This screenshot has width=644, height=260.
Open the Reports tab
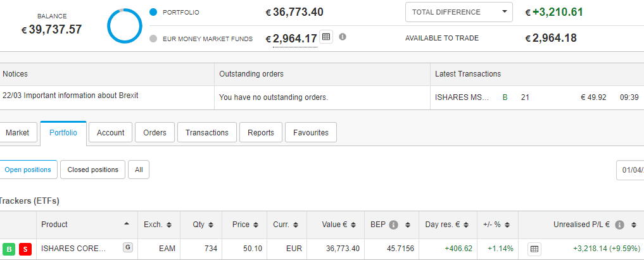[x=261, y=132]
